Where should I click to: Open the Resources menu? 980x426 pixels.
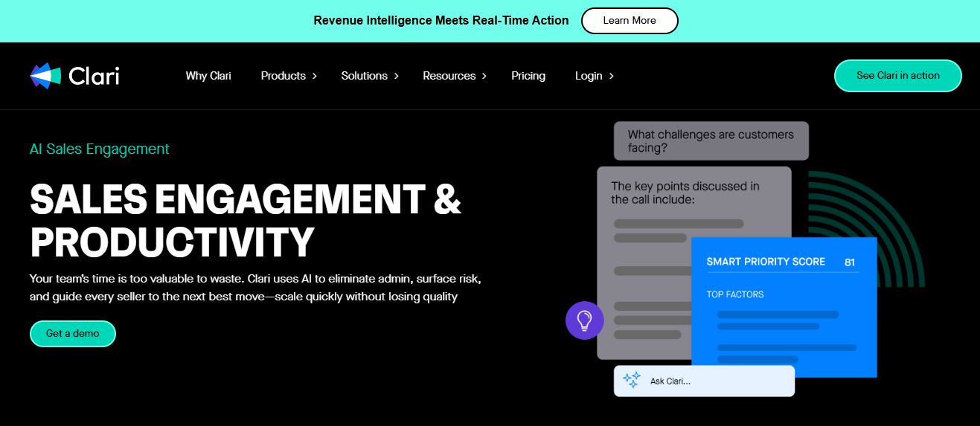pos(449,76)
